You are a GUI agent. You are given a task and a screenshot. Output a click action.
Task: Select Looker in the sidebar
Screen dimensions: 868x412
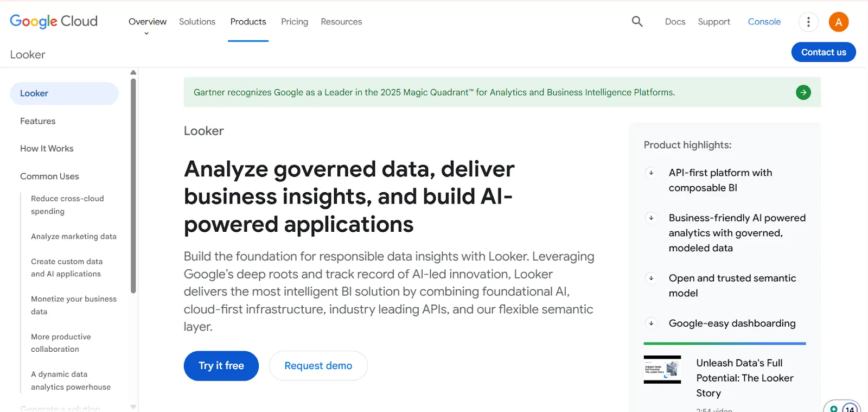(64, 93)
